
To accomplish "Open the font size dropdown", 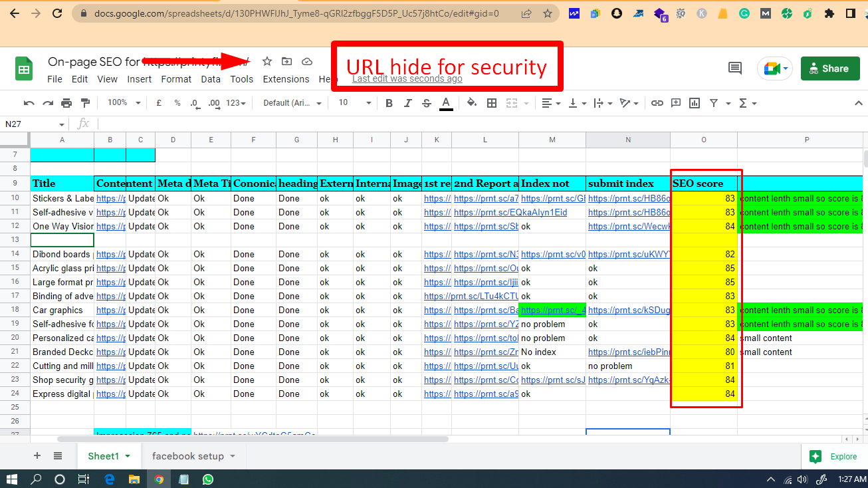I will point(355,103).
